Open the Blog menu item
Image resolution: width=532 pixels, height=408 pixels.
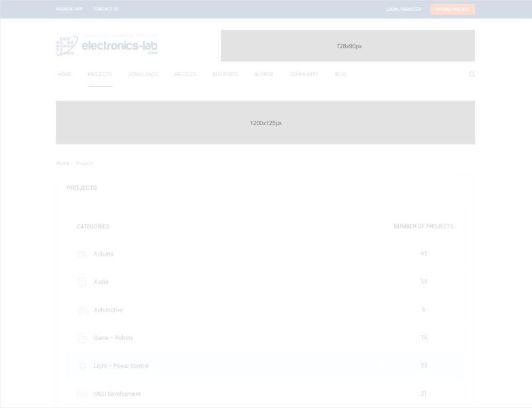pyautogui.click(x=340, y=74)
